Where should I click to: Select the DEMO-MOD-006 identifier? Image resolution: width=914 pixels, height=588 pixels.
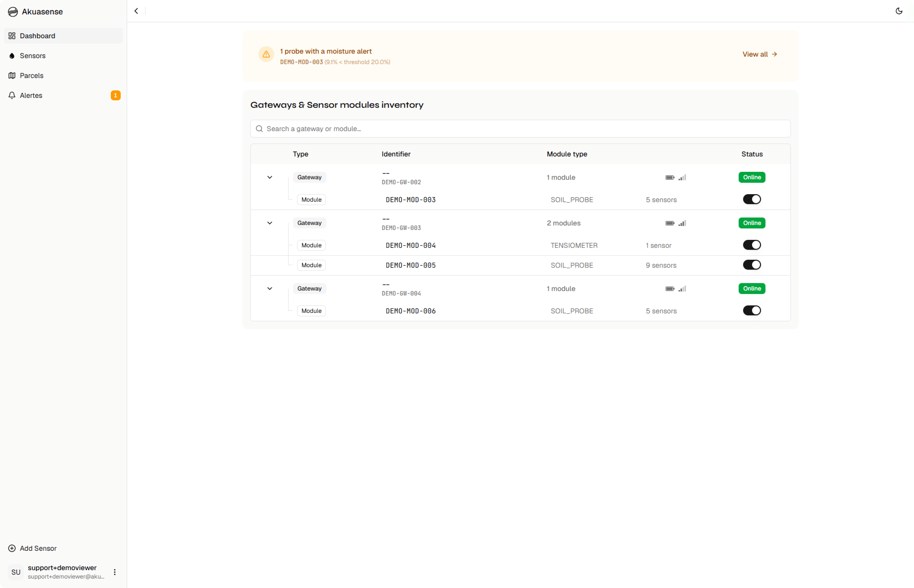coord(410,311)
